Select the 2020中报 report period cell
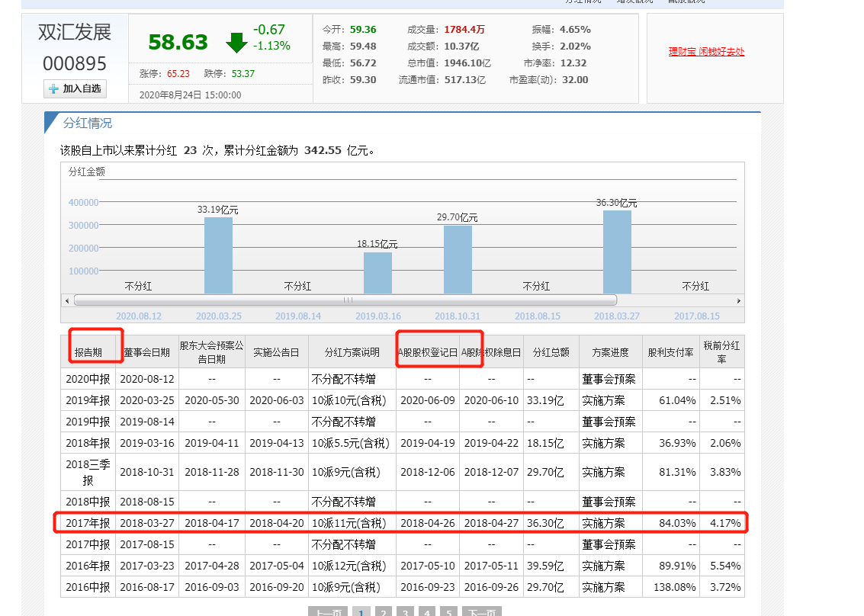The image size is (864, 616). 88,379
